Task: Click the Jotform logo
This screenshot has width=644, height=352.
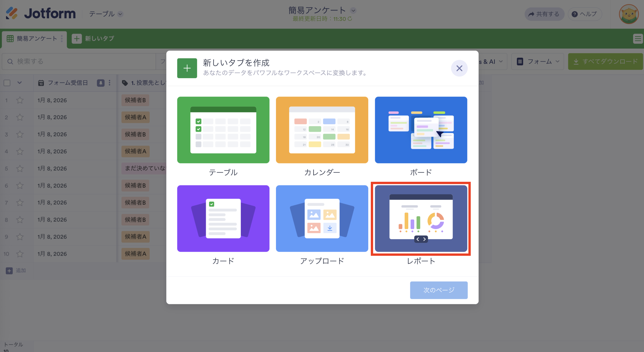Action: pyautogui.click(x=40, y=14)
